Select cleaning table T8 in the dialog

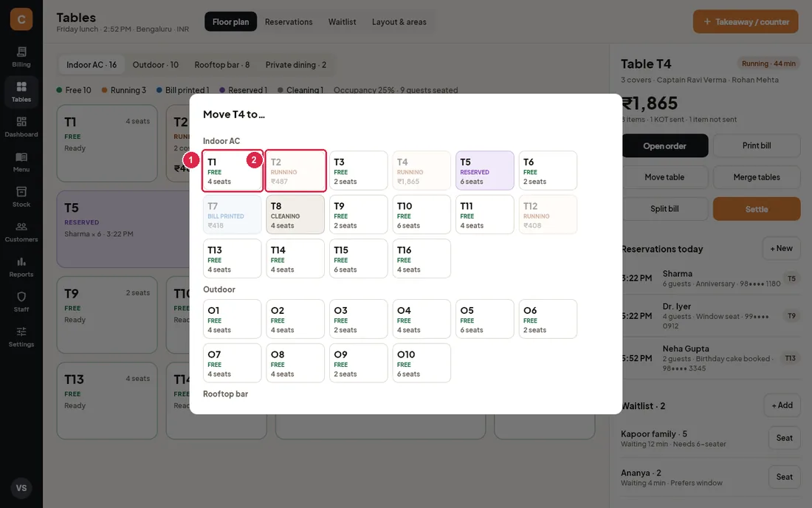(295, 215)
